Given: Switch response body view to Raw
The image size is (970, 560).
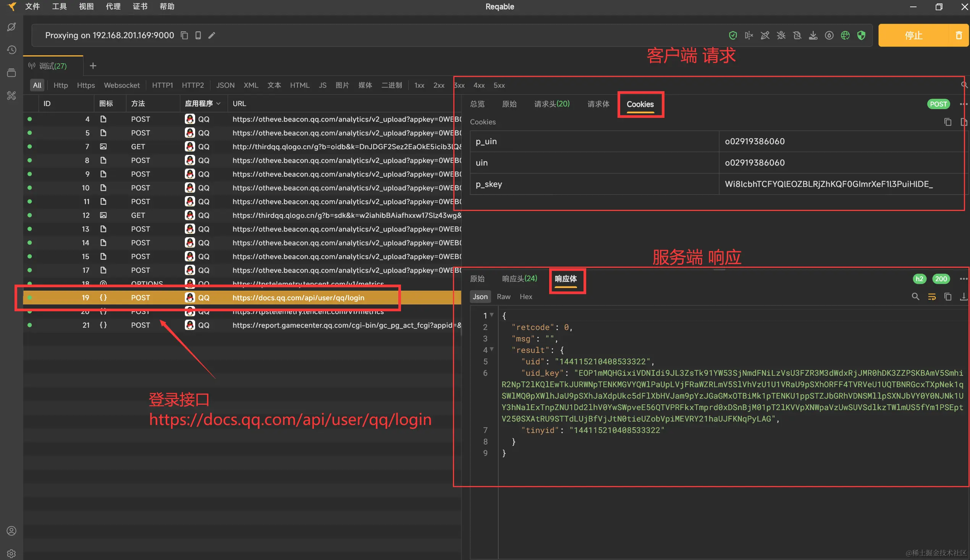Looking at the screenshot, I should click(x=503, y=296).
